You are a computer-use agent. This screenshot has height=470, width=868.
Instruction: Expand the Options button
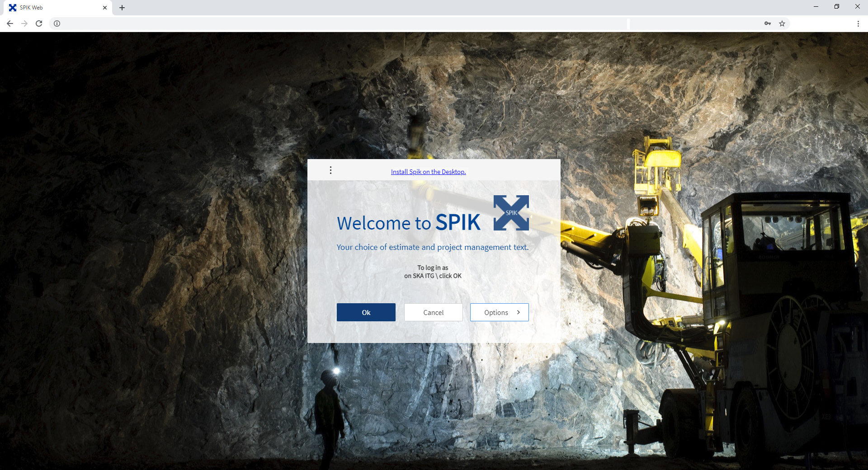pyautogui.click(x=499, y=312)
